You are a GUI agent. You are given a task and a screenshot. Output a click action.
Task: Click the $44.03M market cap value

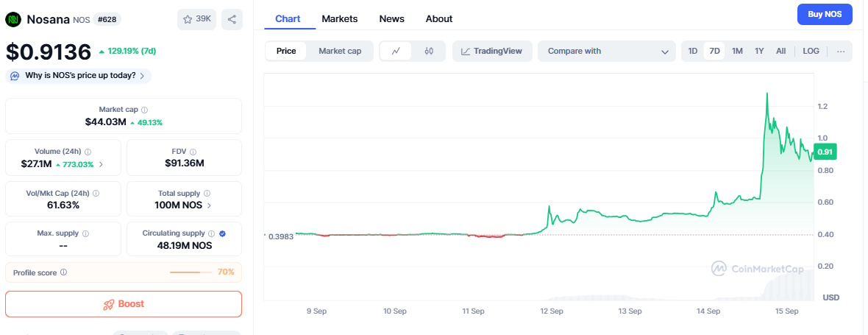(x=105, y=121)
